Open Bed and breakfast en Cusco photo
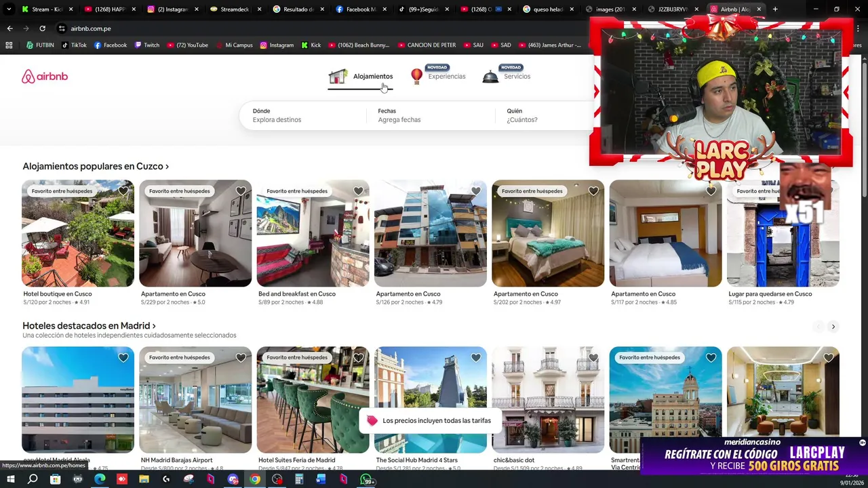This screenshot has height=488, width=868. pos(313,233)
